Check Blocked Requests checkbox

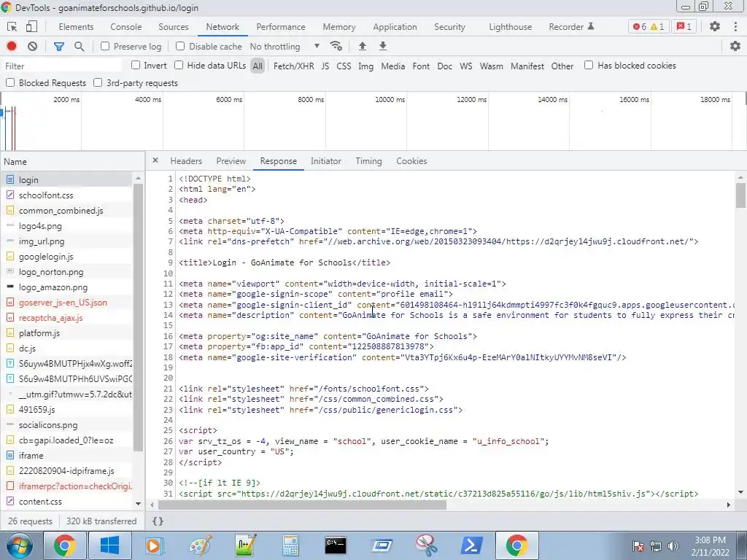point(10,83)
